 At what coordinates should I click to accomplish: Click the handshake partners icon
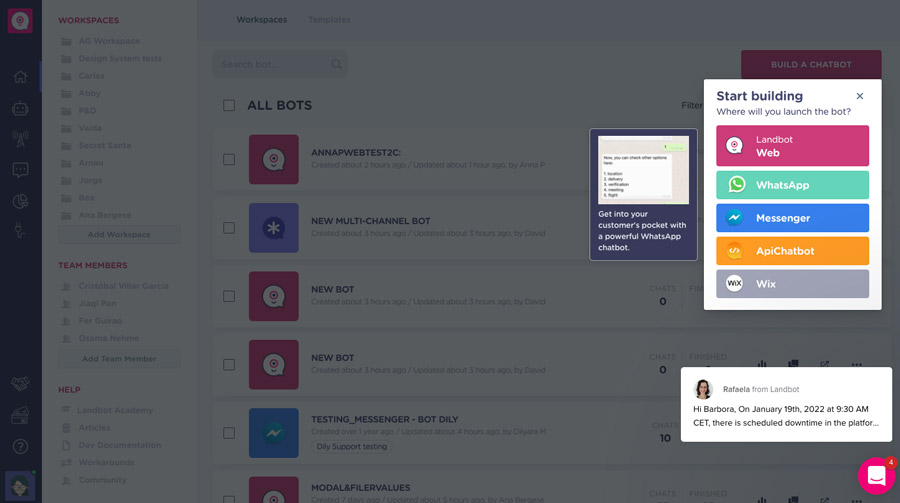tap(20, 384)
